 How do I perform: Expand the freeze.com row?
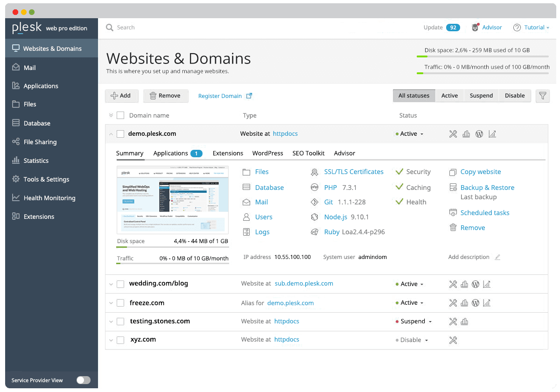coord(111,303)
